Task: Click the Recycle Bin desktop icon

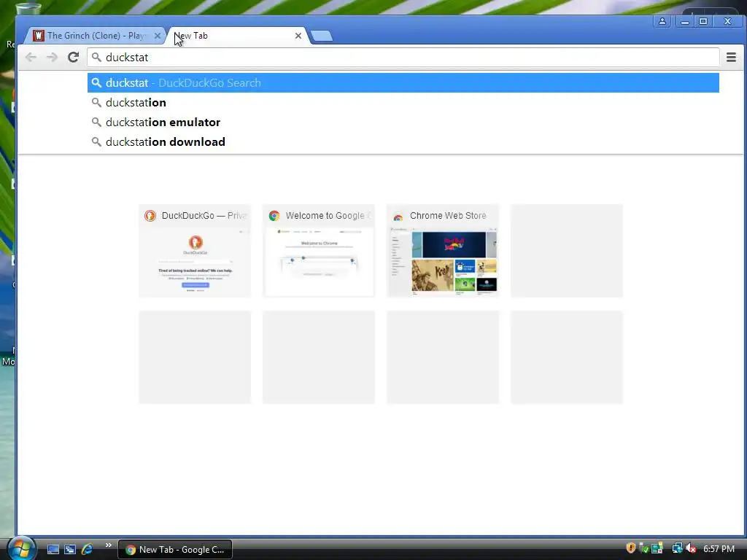Action: (28, 8)
